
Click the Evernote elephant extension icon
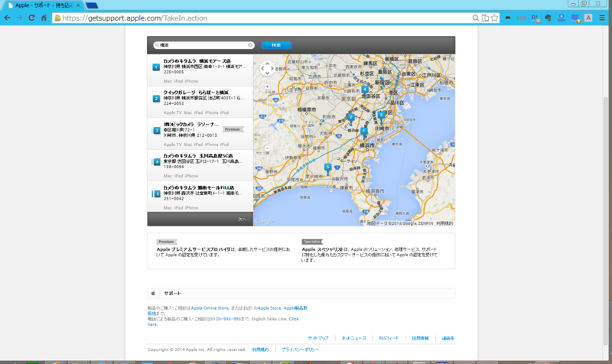[x=548, y=18]
